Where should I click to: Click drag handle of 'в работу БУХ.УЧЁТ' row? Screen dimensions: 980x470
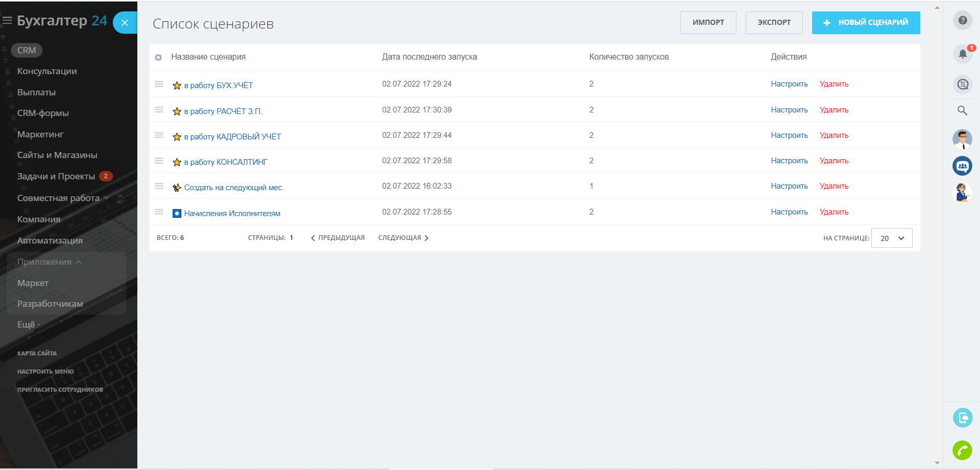pos(159,84)
